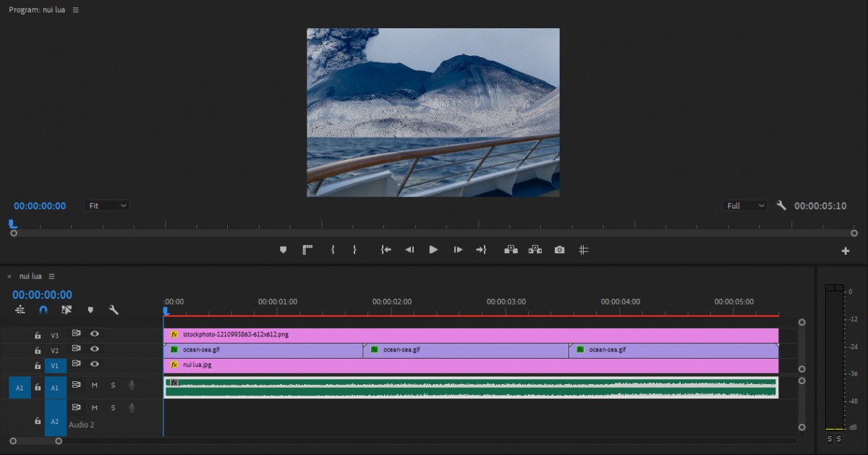
Task: Click the timeline horizontal zoom scrollbar
Action: (35, 441)
